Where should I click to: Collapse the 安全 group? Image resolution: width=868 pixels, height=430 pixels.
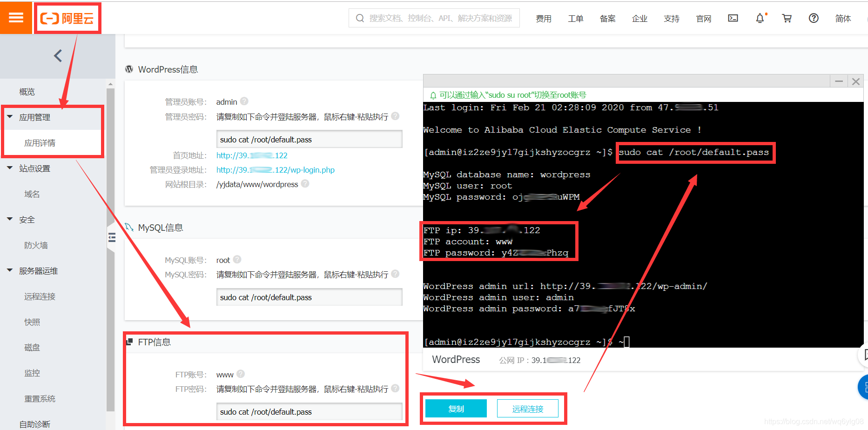(10, 219)
